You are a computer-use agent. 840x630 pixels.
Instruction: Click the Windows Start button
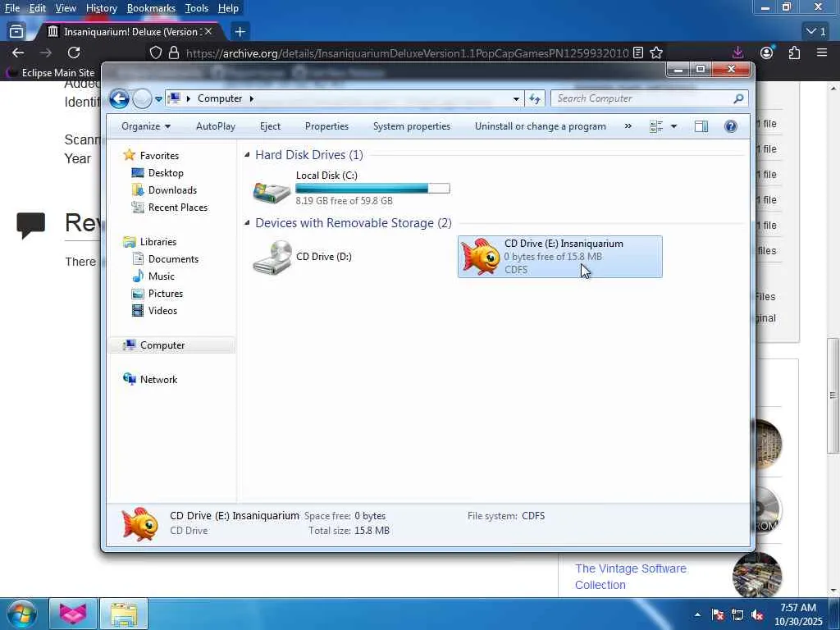point(21,614)
